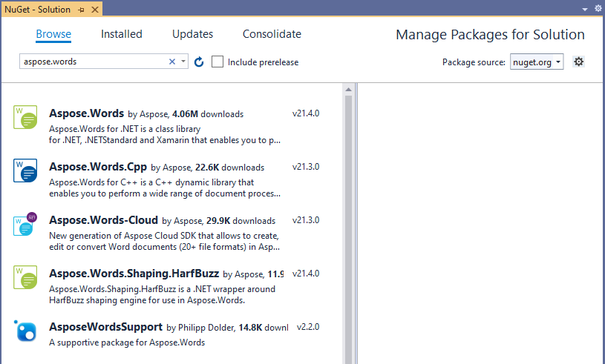Close the NuGet - Solution tab
Screen dimensions: 605x364
point(95,10)
